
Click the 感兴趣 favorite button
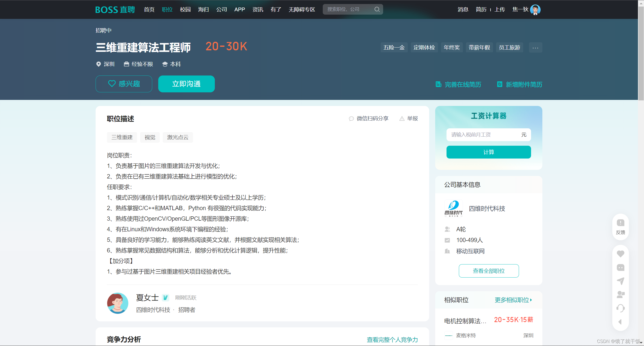pos(124,84)
